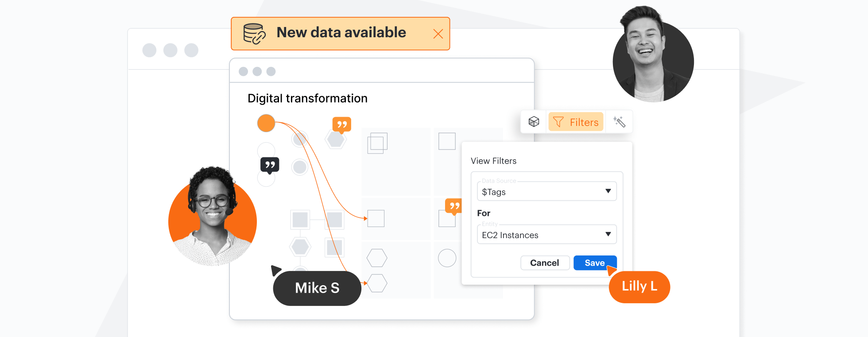The width and height of the screenshot is (868, 337).
Task: Click the smiling man's avatar photo
Action: coord(653,58)
